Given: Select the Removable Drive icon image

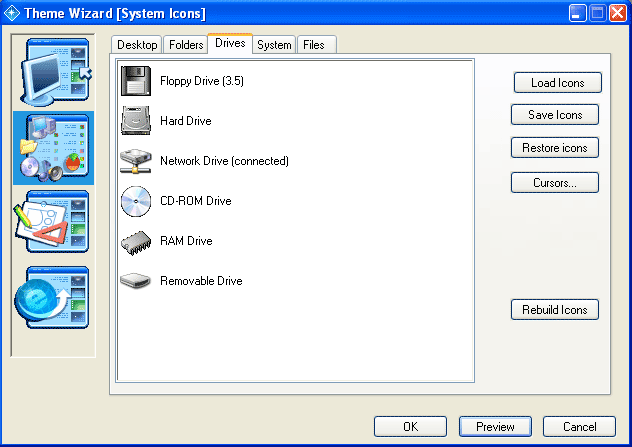Looking at the screenshot, I should tap(135, 281).
